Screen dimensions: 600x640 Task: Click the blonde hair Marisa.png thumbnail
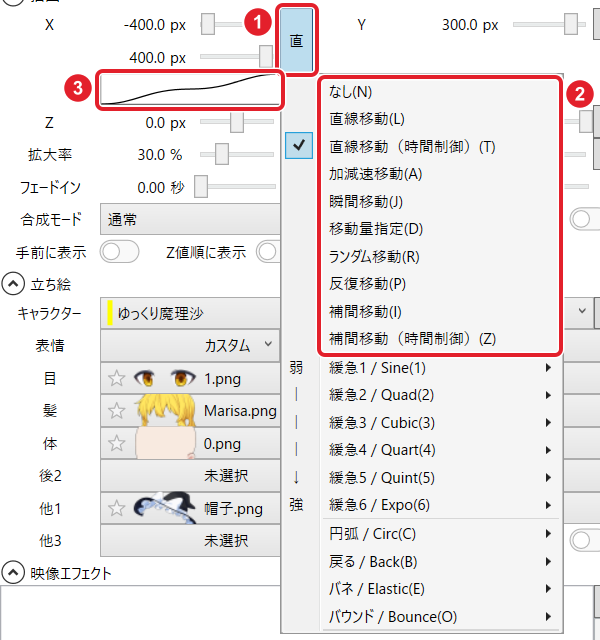[165, 410]
